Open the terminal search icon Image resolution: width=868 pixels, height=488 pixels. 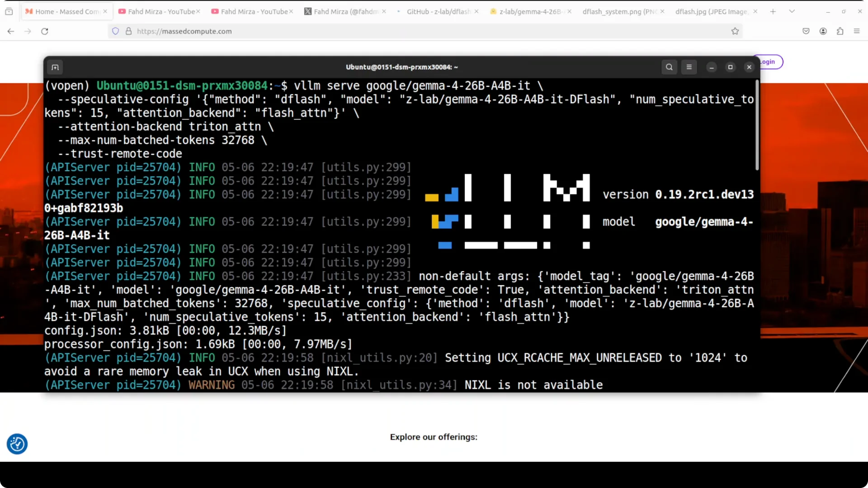point(669,67)
